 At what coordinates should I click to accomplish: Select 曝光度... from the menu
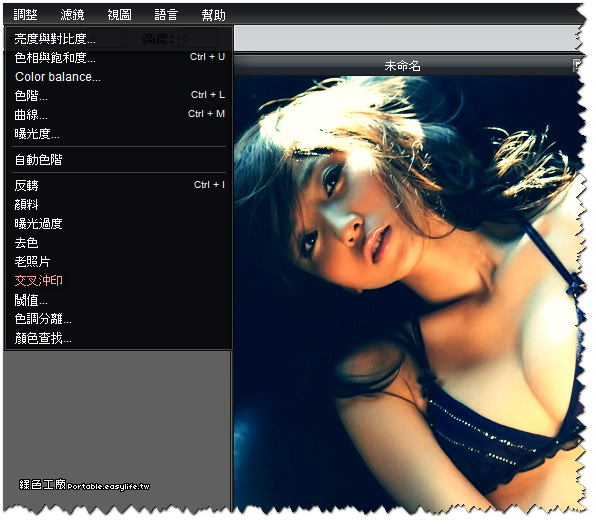pos(119,133)
